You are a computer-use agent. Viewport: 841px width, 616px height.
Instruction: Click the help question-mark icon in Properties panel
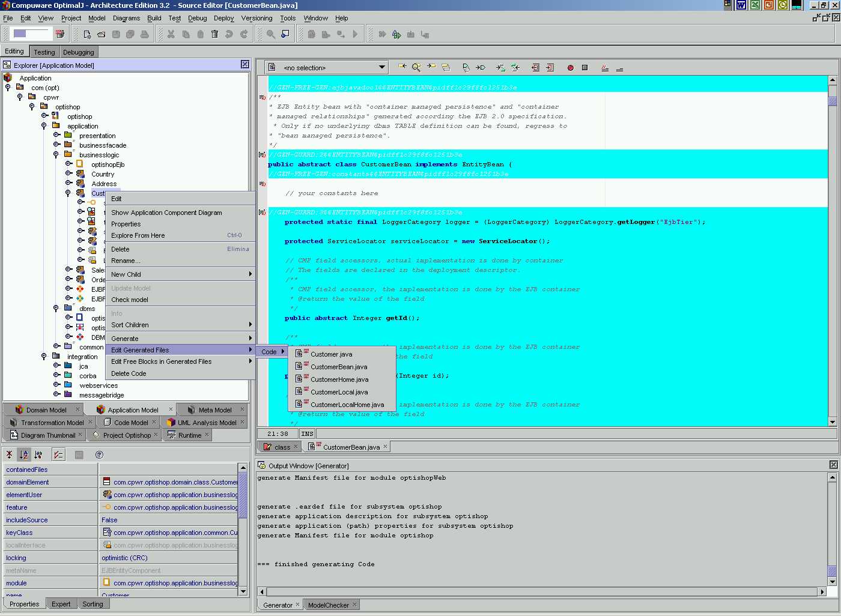click(x=100, y=454)
